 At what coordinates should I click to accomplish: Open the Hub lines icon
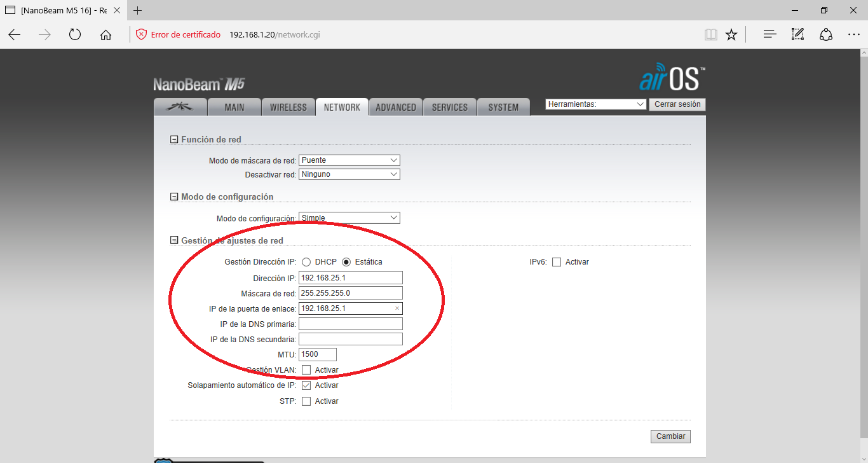pos(770,34)
